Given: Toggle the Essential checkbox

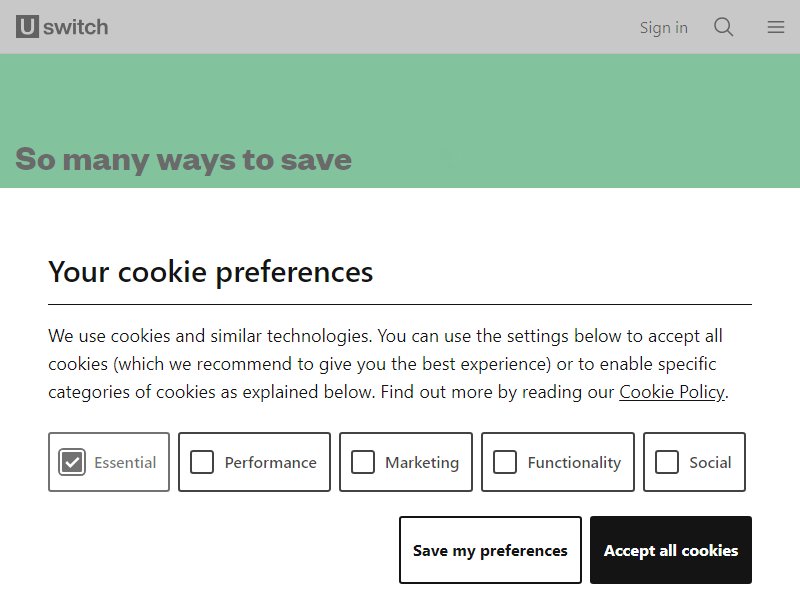Looking at the screenshot, I should [x=72, y=462].
